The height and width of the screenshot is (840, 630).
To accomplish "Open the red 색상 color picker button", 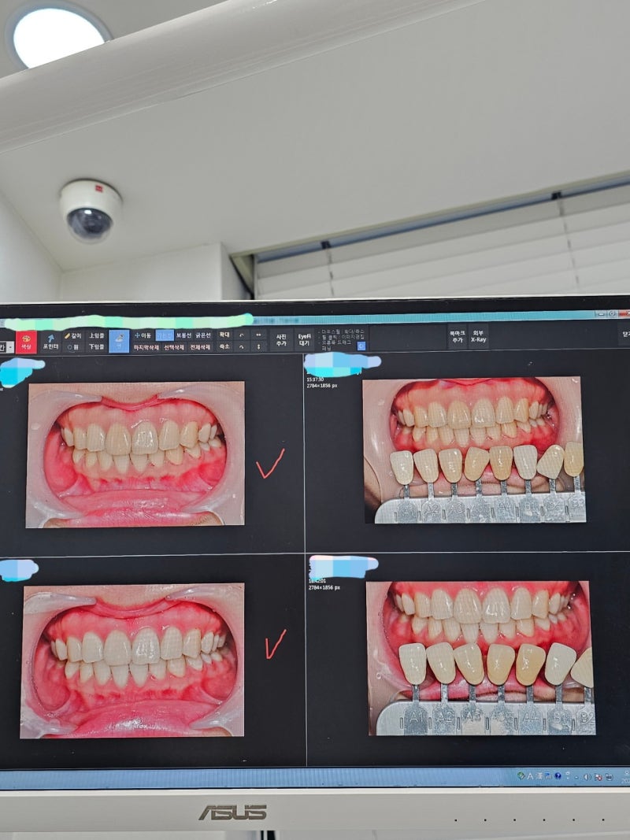I will [26, 341].
